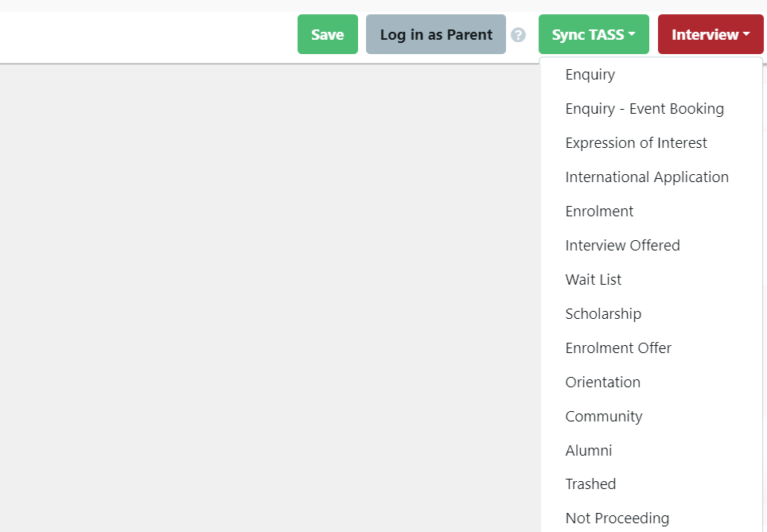The height and width of the screenshot is (532, 767).
Task: Choose Enquiry - Event Booking
Action: pos(644,108)
